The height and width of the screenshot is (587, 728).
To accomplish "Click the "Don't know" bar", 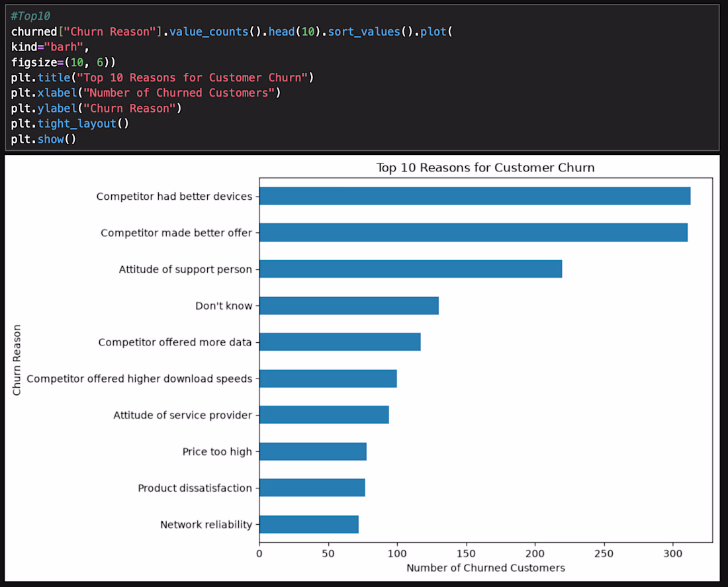I will [349, 306].
